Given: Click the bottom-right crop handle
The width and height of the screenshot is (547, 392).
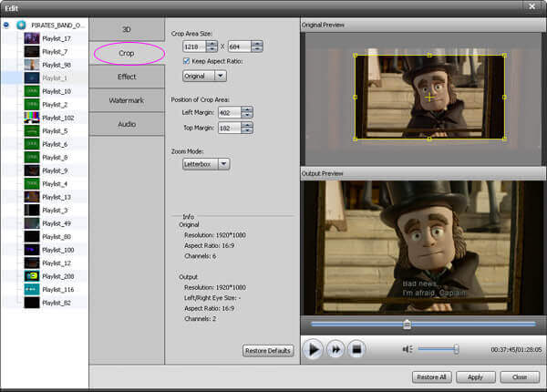Looking at the screenshot, I should pyautogui.click(x=504, y=139).
